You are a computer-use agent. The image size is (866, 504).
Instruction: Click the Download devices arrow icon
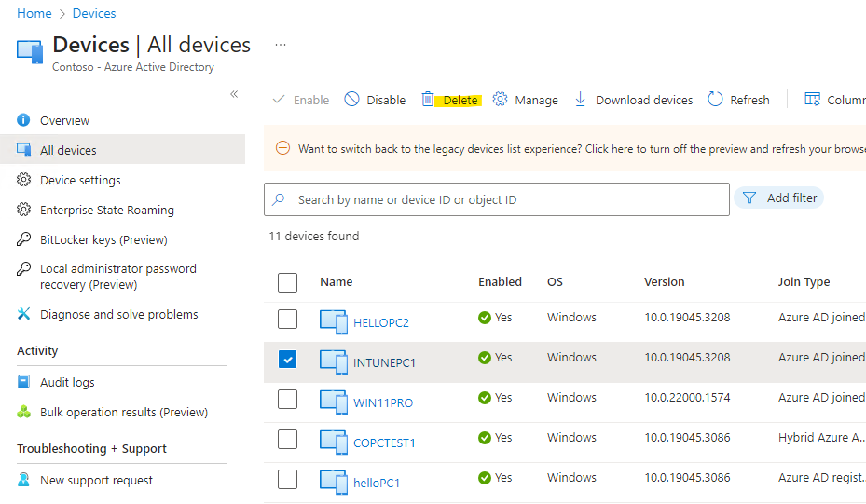(580, 100)
